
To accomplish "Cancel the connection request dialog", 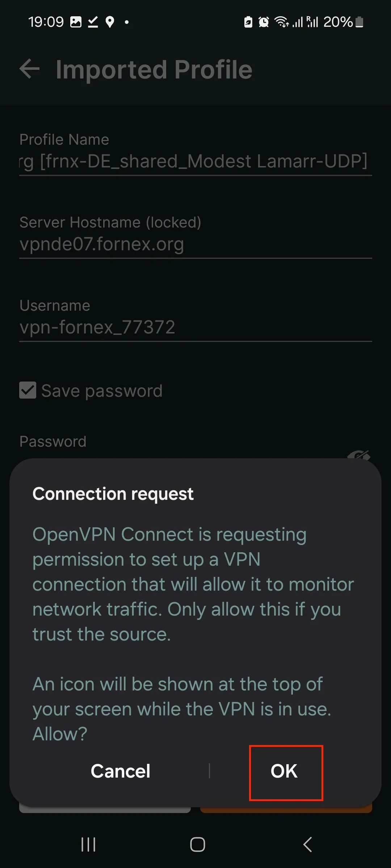I will [120, 771].
